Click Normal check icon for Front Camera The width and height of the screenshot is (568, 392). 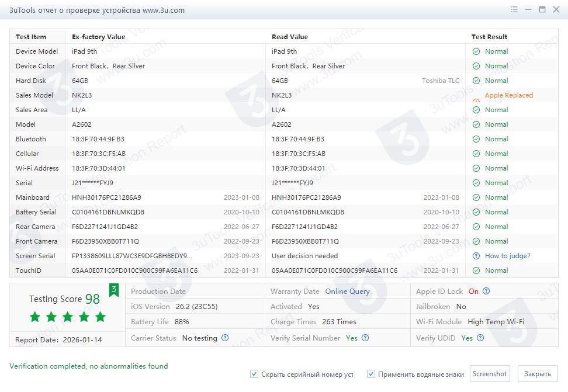[476, 241]
